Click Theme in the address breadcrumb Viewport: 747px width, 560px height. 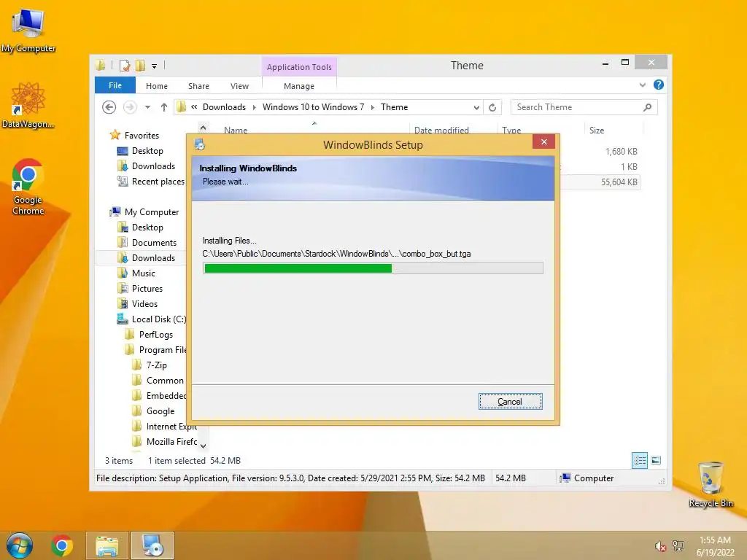coord(394,107)
